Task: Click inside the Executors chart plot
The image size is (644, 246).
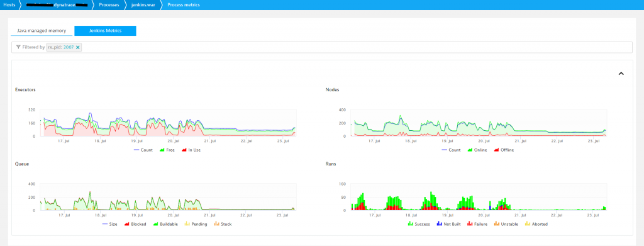Action: 168,123
